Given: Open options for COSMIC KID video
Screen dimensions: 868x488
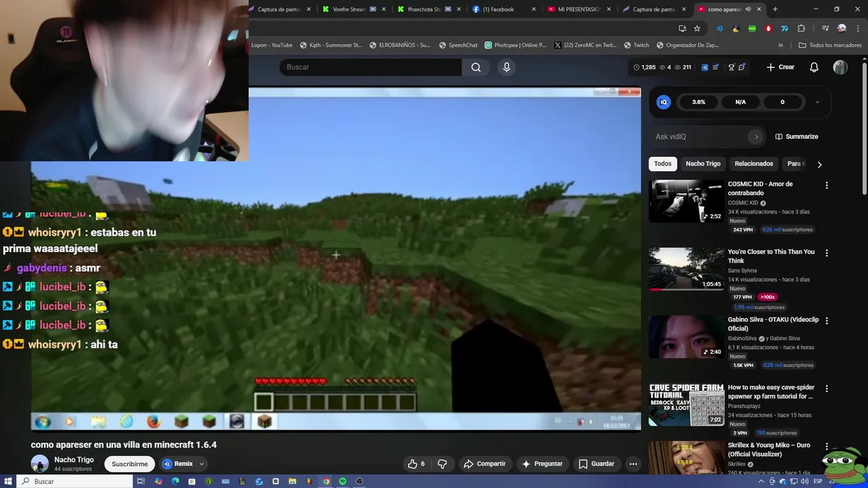Looking at the screenshot, I should pyautogui.click(x=826, y=185).
